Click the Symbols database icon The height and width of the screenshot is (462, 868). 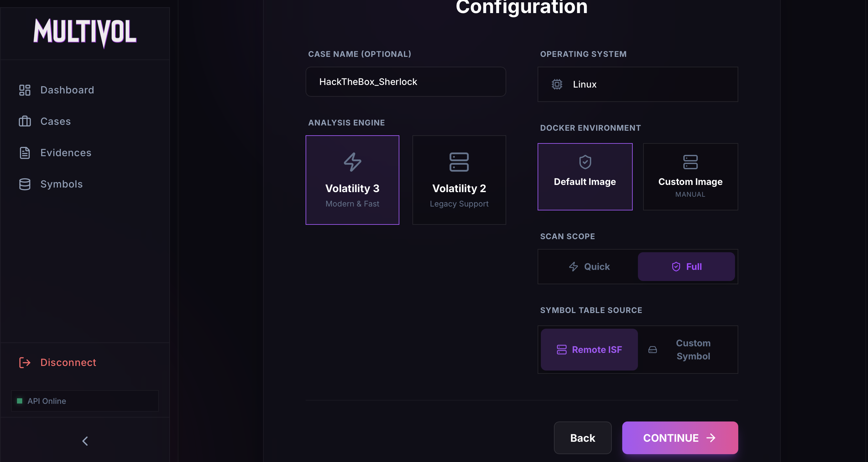pyautogui.click(x=25, y=184)
